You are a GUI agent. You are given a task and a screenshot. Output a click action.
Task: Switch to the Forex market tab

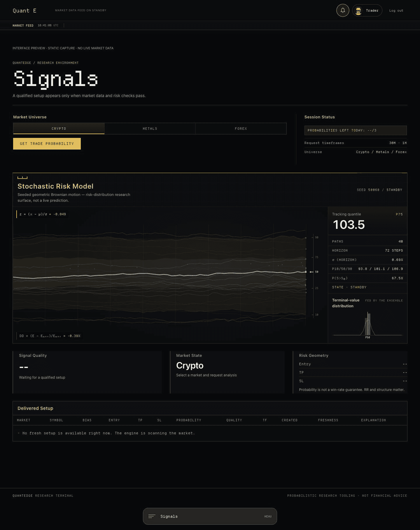(241, 129)
